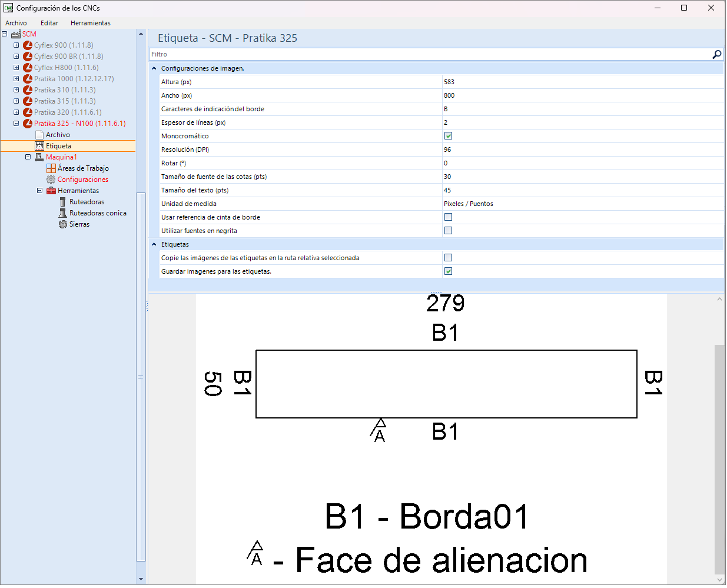Collapse Configuraciones de imagen section
This screenshot has width=727, height=588.
[154, 68]
